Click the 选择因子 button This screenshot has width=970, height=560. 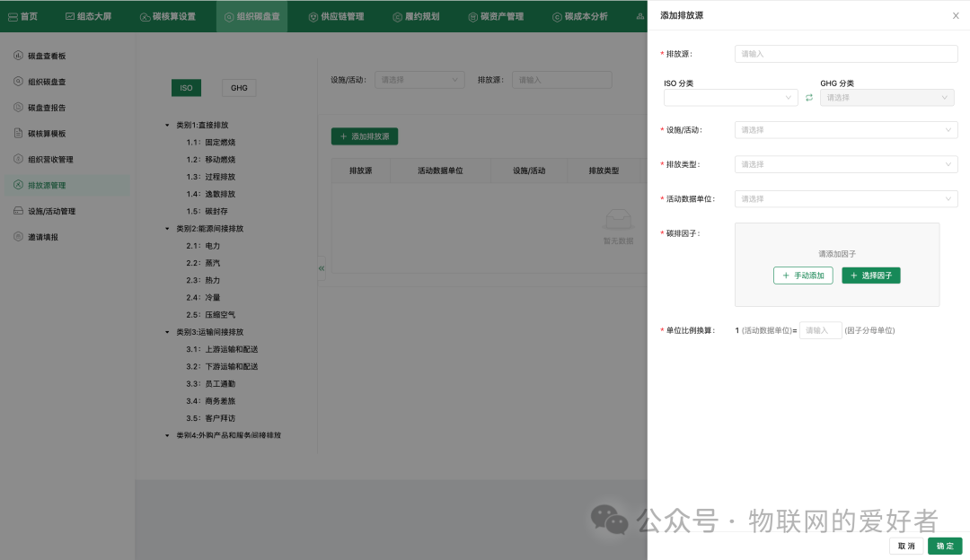[870, 276]
